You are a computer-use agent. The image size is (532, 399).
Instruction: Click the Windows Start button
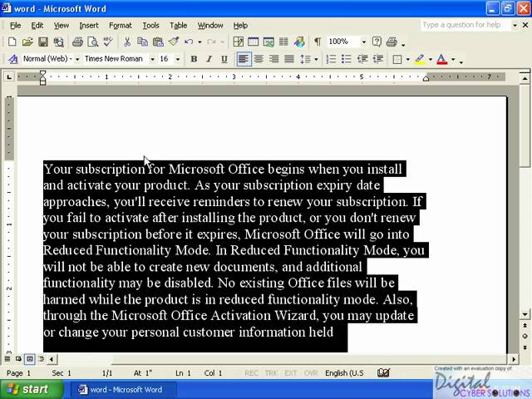[x=32, y=389]
